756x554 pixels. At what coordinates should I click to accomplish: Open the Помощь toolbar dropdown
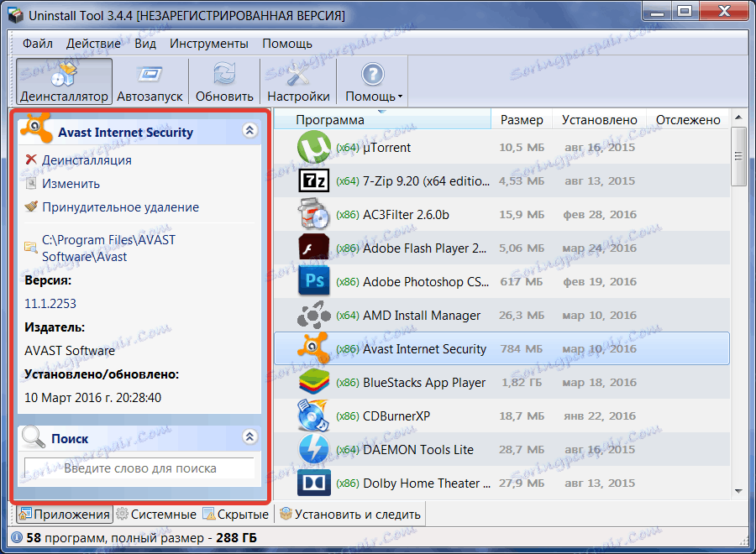pos(373,81)
